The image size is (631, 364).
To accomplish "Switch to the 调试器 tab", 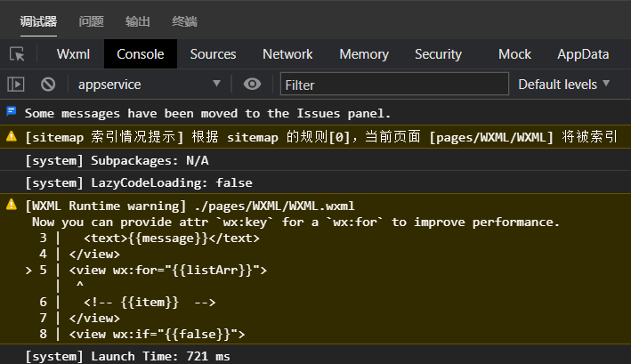I will pyautogui.click(x=38, y=21).
